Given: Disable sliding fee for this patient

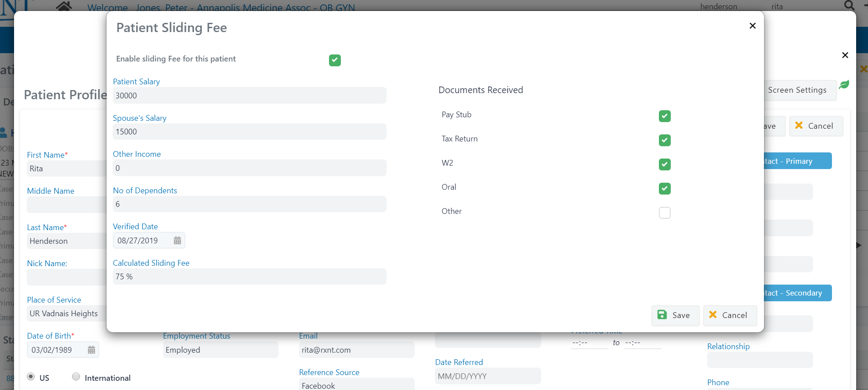Looking at the screenshot, I should 335,60.
